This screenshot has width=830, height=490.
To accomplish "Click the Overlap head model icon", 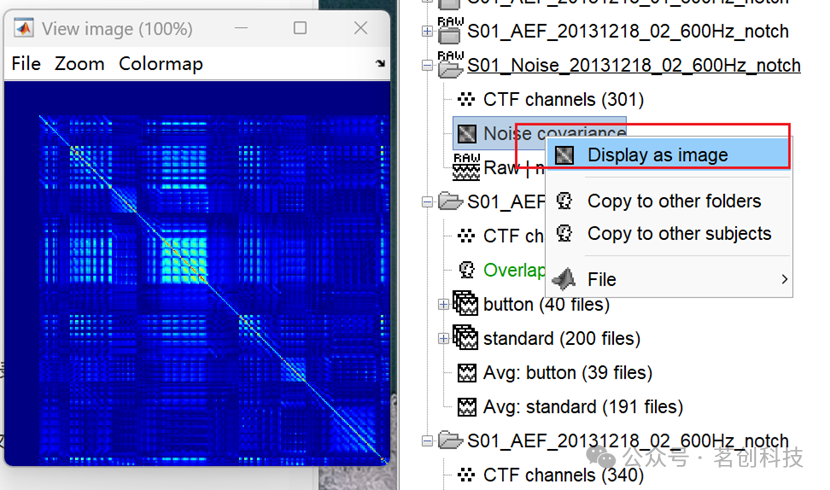I will coord(466,270).
